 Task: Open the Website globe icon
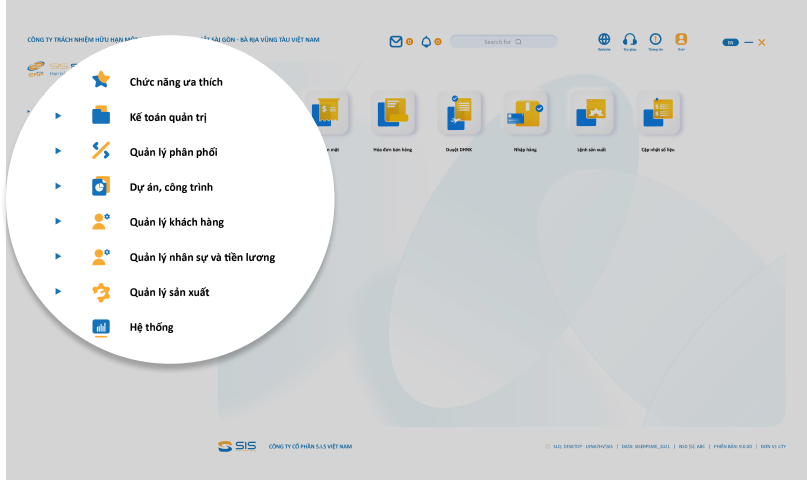(604, 40)
